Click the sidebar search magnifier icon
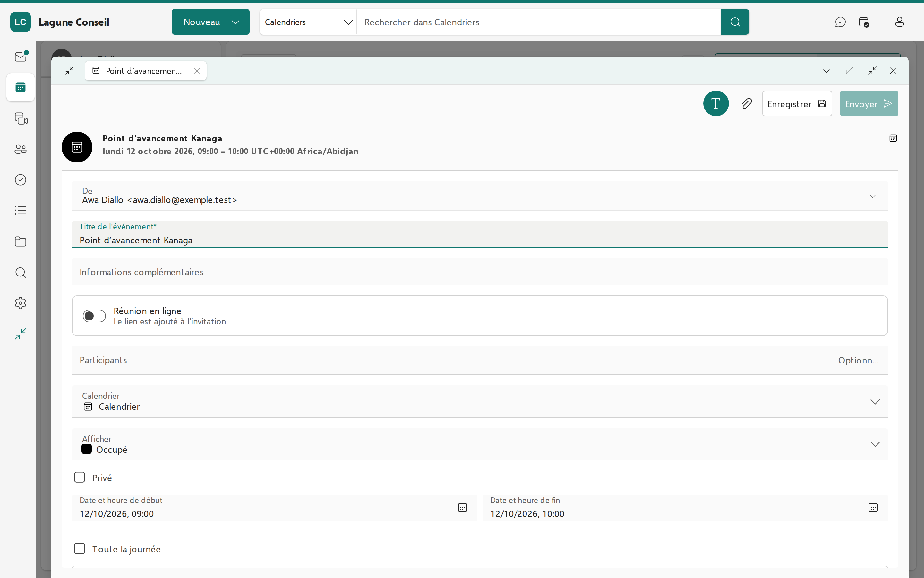This screenshot has width=924, height=578. tap(20, 272)
